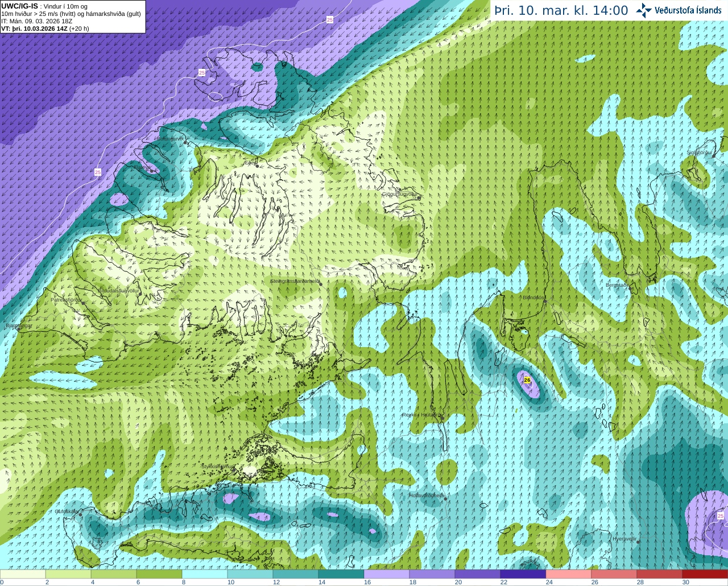Click the Hveravellir station label

(624, 539)
